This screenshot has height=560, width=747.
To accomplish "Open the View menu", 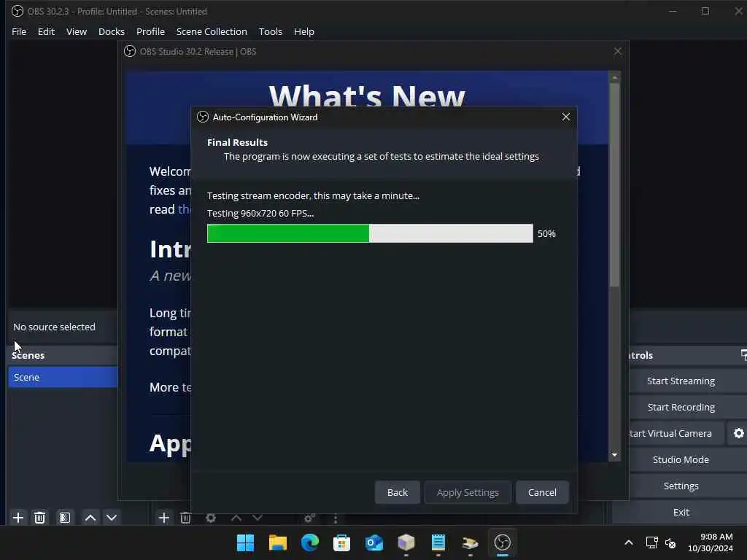I will (x=76, y=31).
